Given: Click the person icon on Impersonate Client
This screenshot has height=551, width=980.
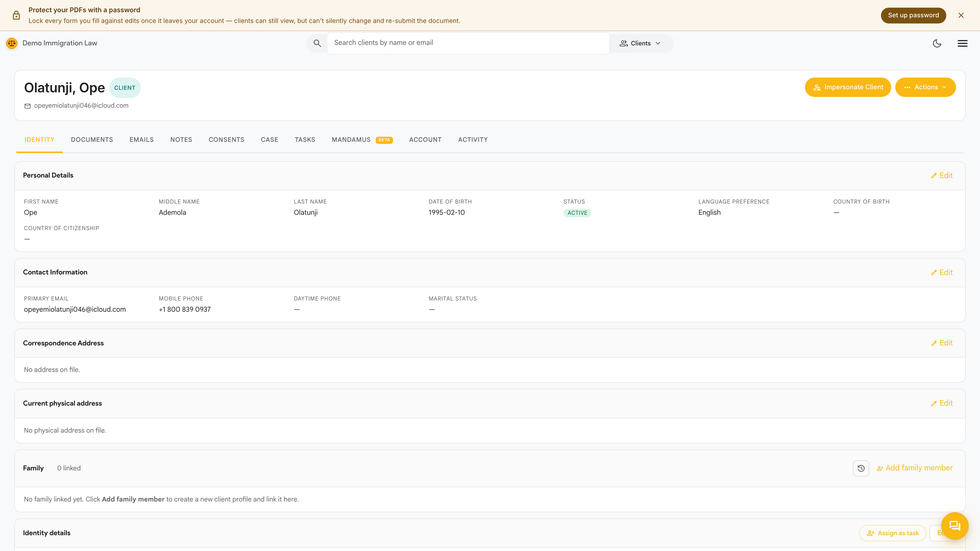Looking at the screenshot, I should pos(817,87).
